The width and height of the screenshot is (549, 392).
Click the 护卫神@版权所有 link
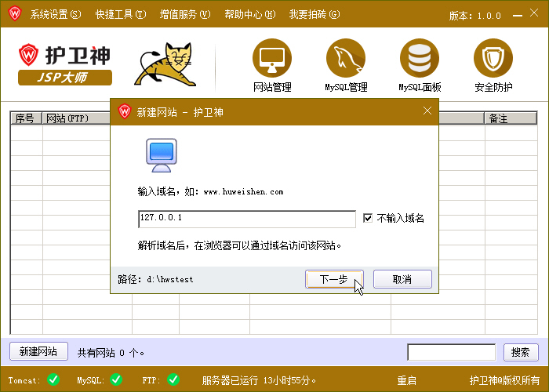pyautogui.click(x=504, y=380)
